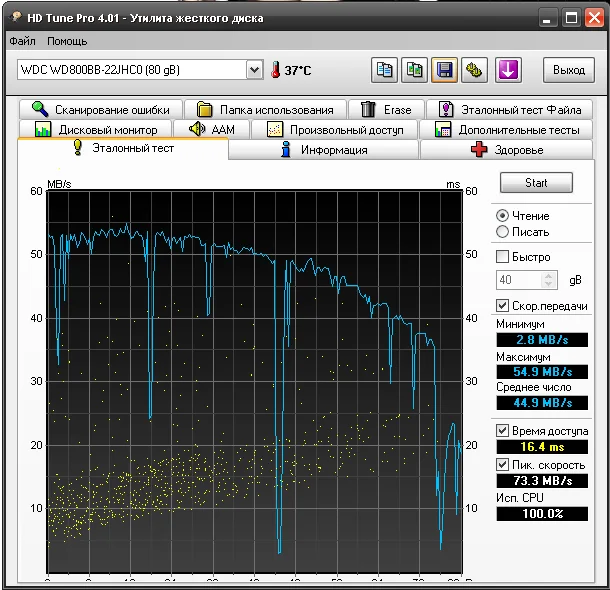Click the save floppy disk icon
The width and height of the screenshot is (610, 590).
click(x=444, y=70)
